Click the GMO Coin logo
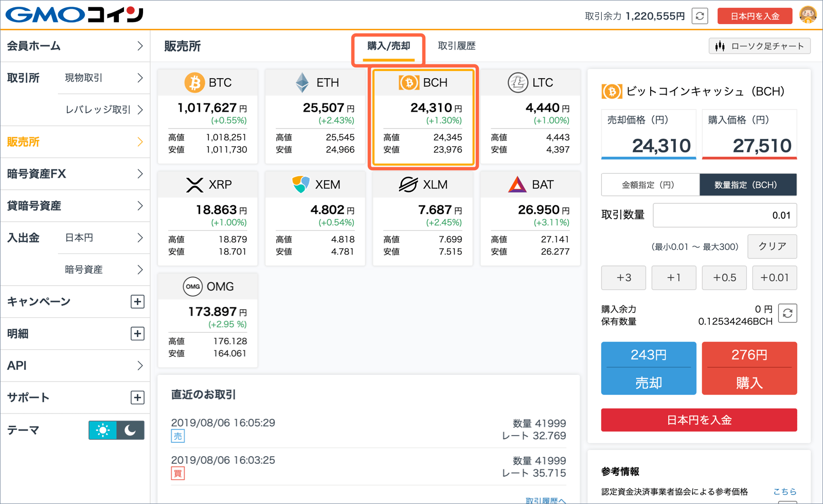Image resolution: width=823 pixels, height=504 pixels. pos(75,14)
